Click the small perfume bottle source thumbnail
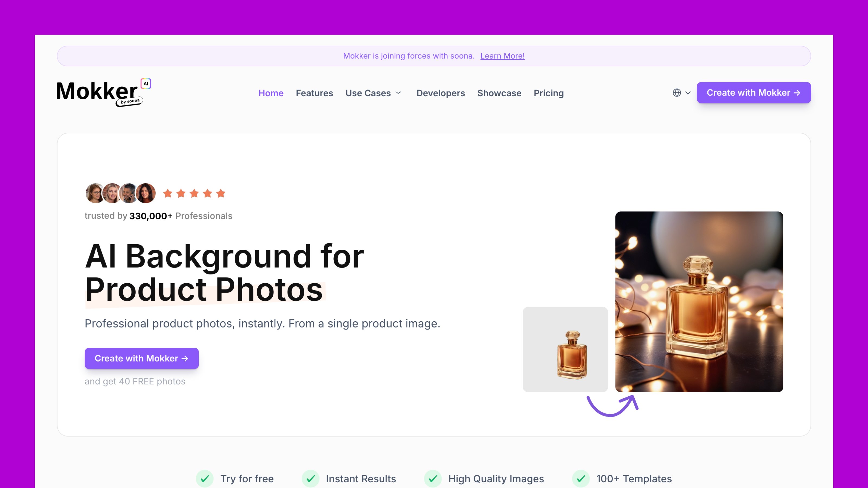This screenshot has height=488, width=868. click(x=565, y=349)
